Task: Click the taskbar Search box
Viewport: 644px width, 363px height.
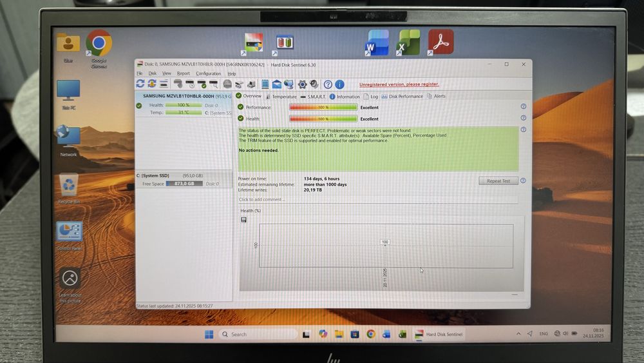Action: click(x=258, y=334)
